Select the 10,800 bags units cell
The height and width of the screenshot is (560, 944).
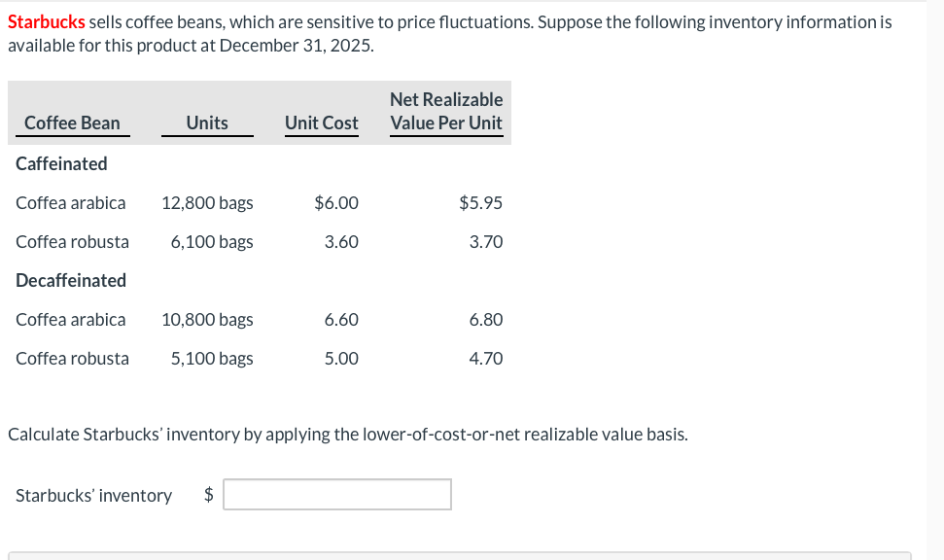tap(207, 319)
